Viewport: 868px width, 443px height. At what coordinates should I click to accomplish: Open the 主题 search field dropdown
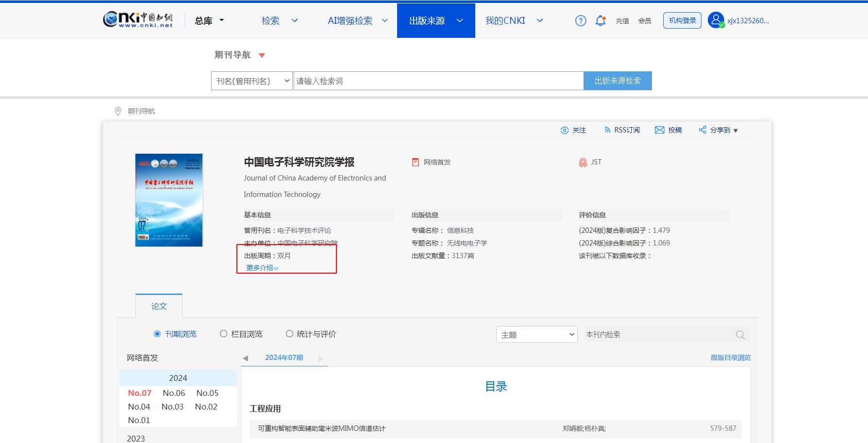537,334
